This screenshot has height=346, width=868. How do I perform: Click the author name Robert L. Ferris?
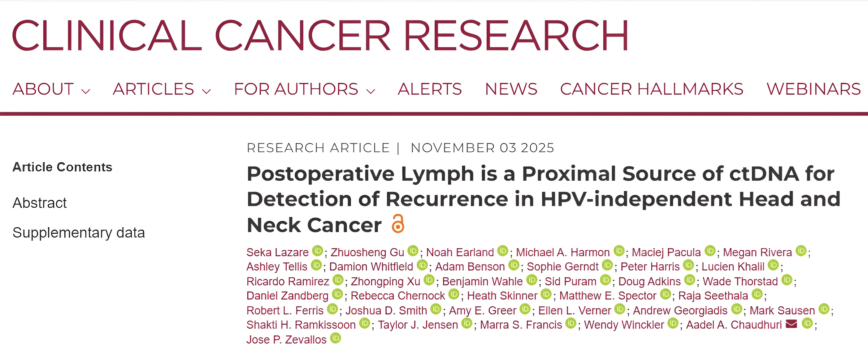[x=285, y=310]
